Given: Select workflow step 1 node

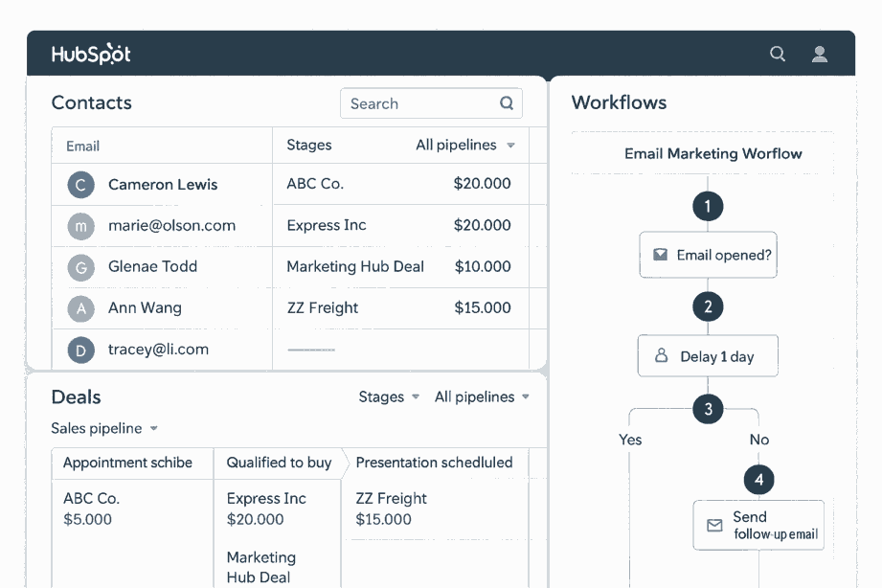Looking at the screenshot, I should [x=708, y=207].
